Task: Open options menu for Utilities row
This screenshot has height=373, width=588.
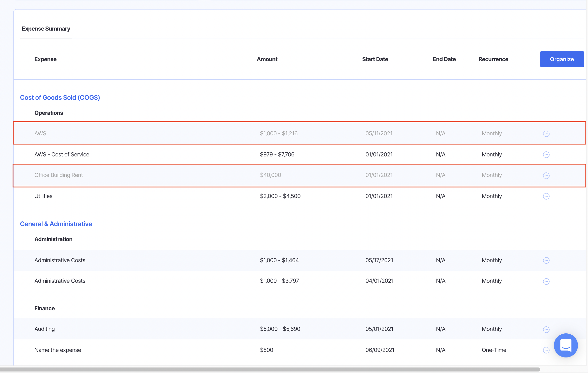Action: [x=546, y=196]
